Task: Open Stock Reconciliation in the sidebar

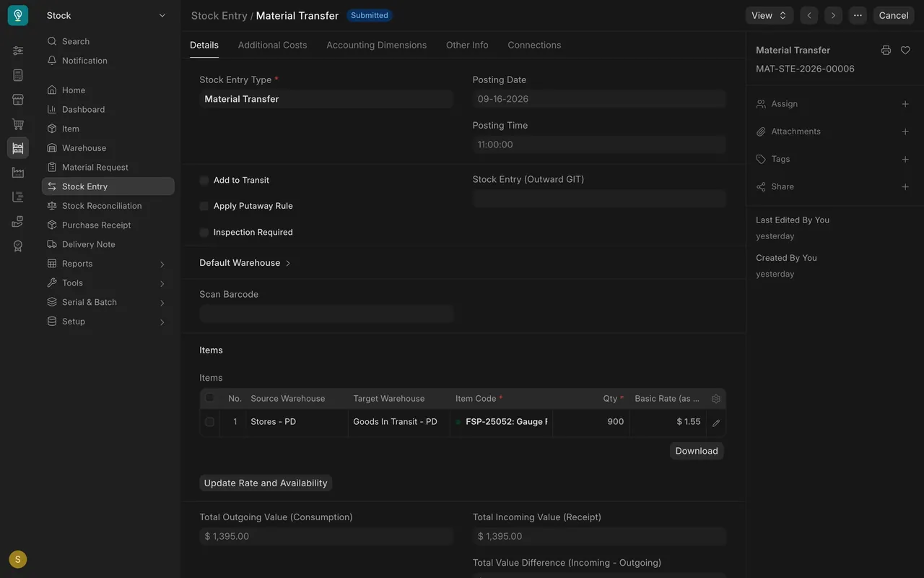Action: pyautogui.click(x=108, y=206)
